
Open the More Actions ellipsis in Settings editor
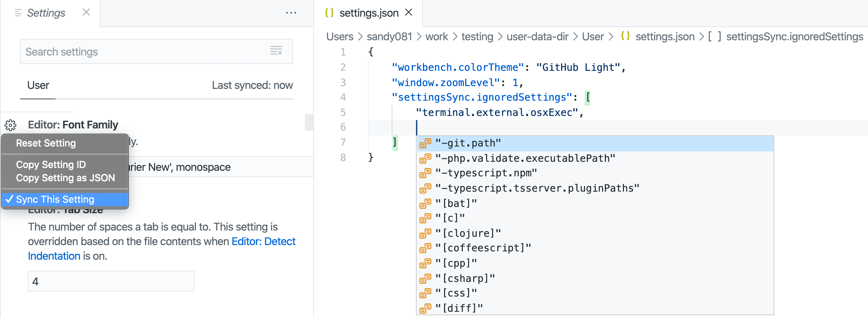click(x=291, y=13)
